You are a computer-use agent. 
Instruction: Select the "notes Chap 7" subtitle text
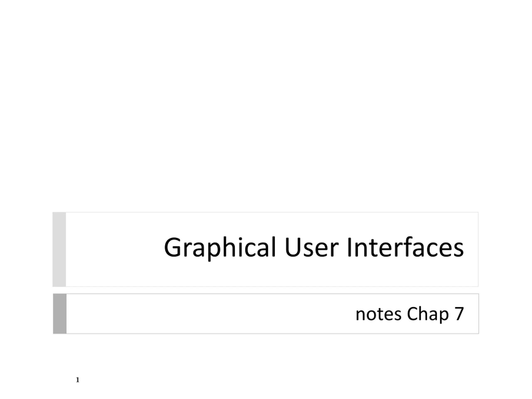[x=410, y=314]
